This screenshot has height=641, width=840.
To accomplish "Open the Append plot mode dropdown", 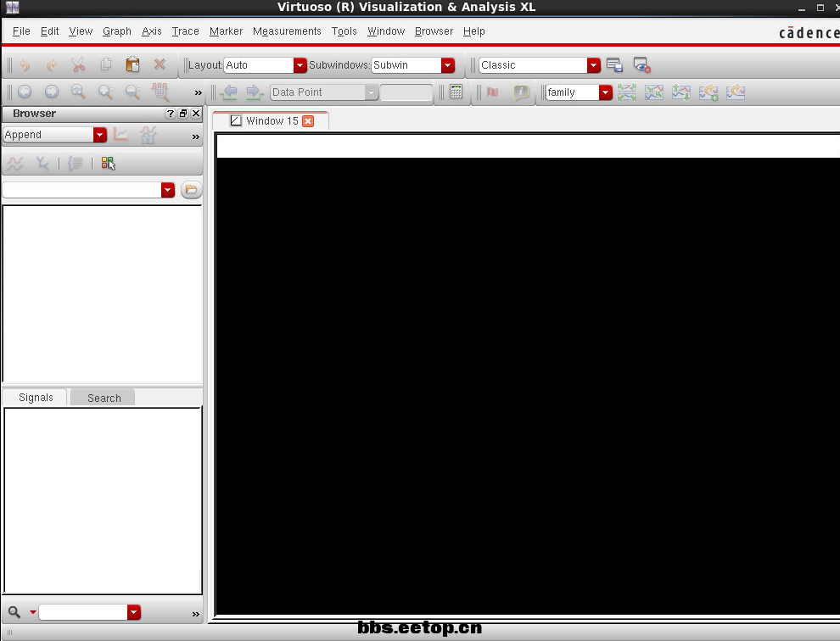I will [99, 135].
